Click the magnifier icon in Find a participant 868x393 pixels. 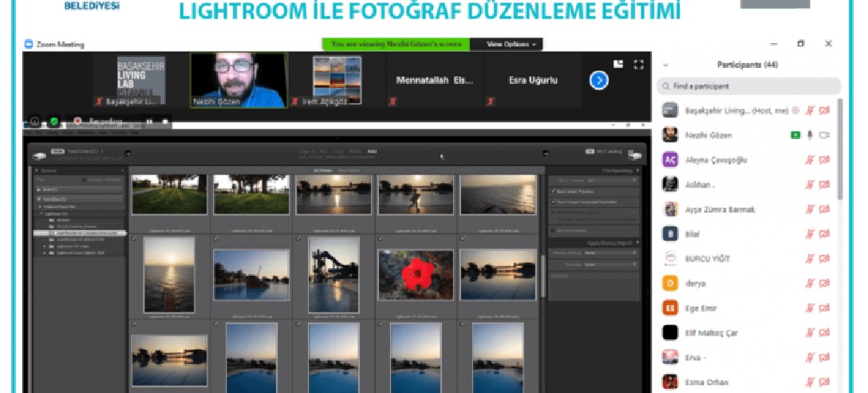point(665,86)
